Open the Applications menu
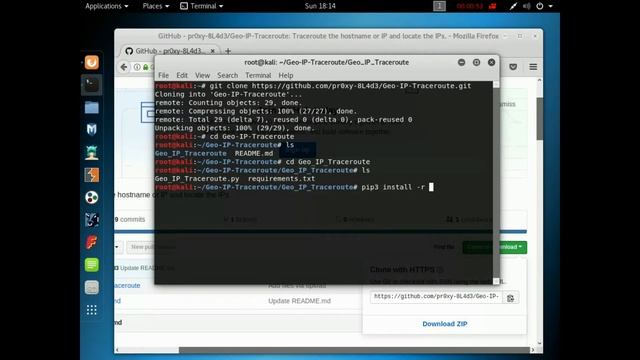Screen dimensions: 640x360 tap(107, 6)
